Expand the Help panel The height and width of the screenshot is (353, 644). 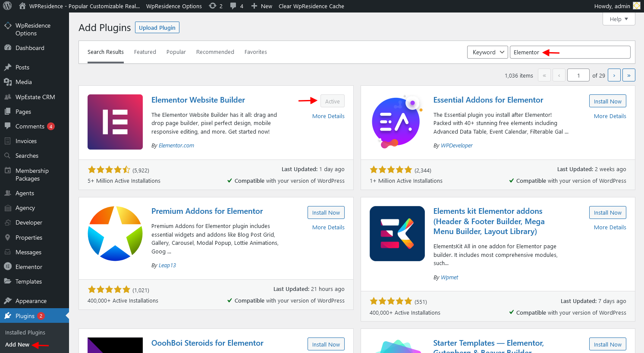619,19
